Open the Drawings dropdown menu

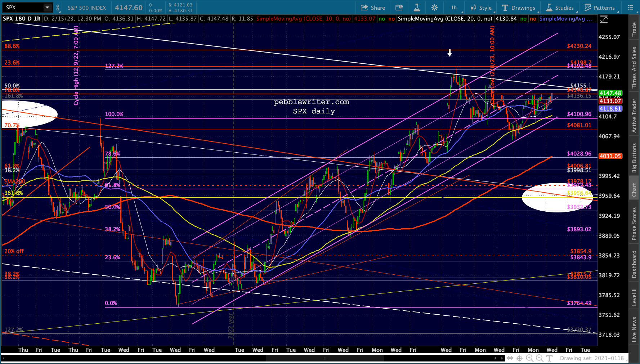click(519, 8)
